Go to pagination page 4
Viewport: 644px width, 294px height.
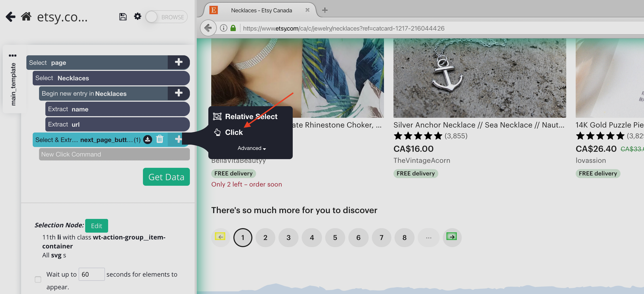(x=312, y=237)
